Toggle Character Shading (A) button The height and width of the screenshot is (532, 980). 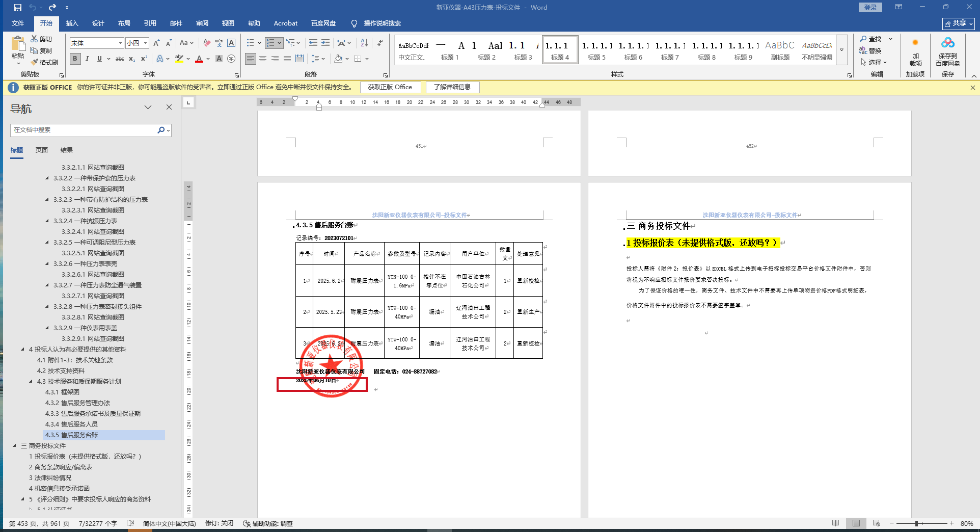point(219,59)
